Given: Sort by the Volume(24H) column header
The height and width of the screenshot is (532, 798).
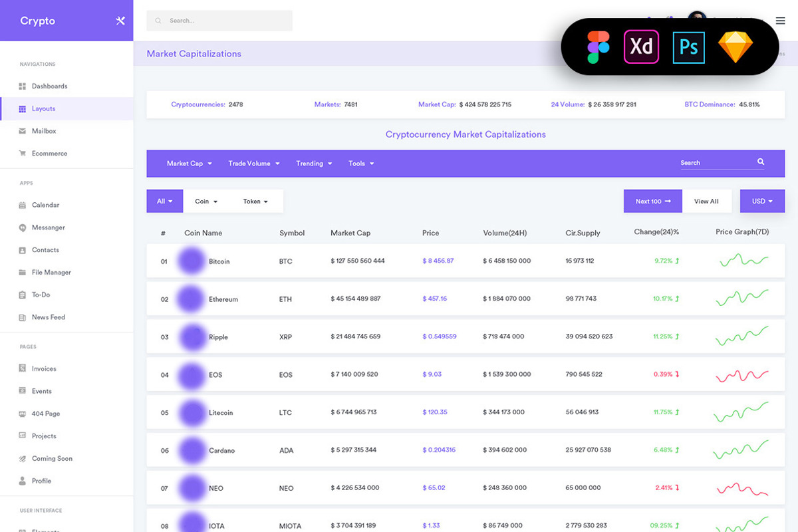Looking at the screenshot, I should 505,233.
